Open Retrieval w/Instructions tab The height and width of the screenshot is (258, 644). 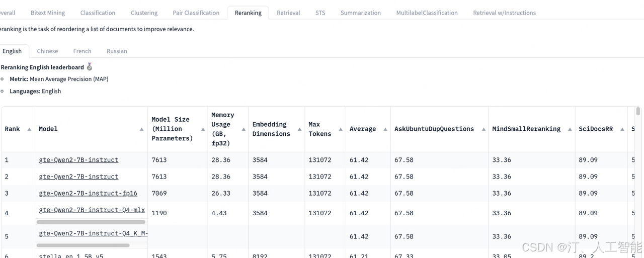pos(504,13)
